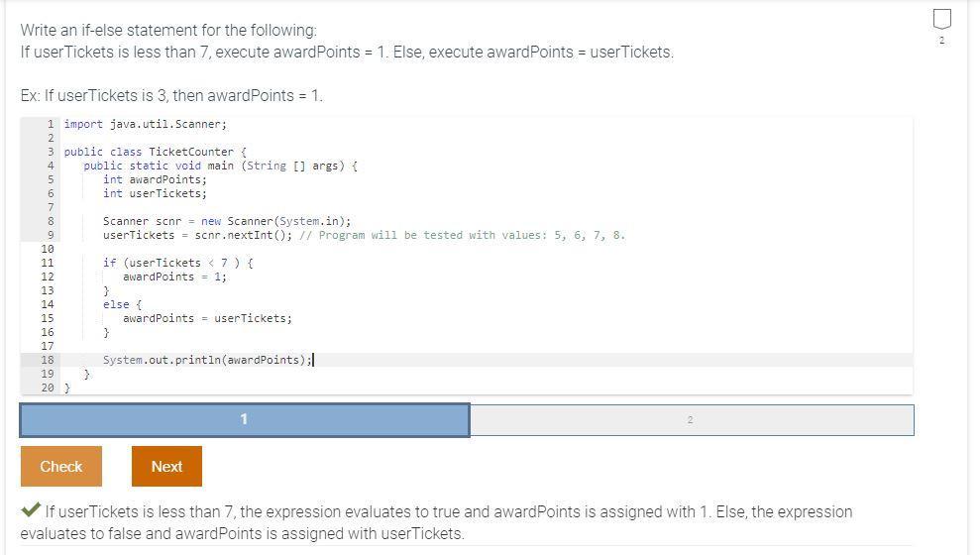Click the import java.util.Scanner line
This screenshot has height=555, width=980.
point(146,124)
